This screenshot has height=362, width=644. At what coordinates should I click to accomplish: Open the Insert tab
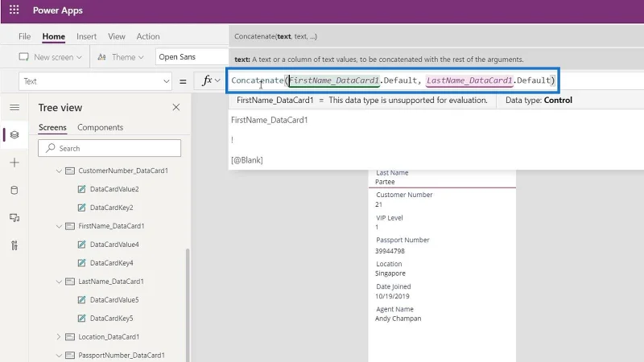pyautogui.click(x=86, y=36)
